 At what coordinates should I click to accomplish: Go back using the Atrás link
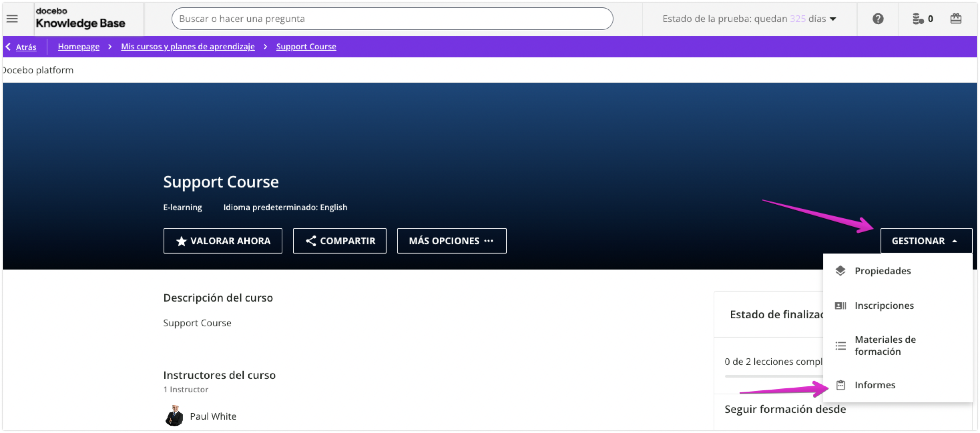tap(25, 47)
